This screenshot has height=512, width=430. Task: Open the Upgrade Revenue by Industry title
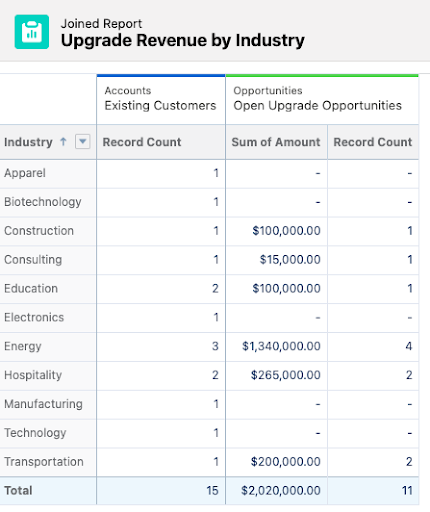click(x=183, y=40)
